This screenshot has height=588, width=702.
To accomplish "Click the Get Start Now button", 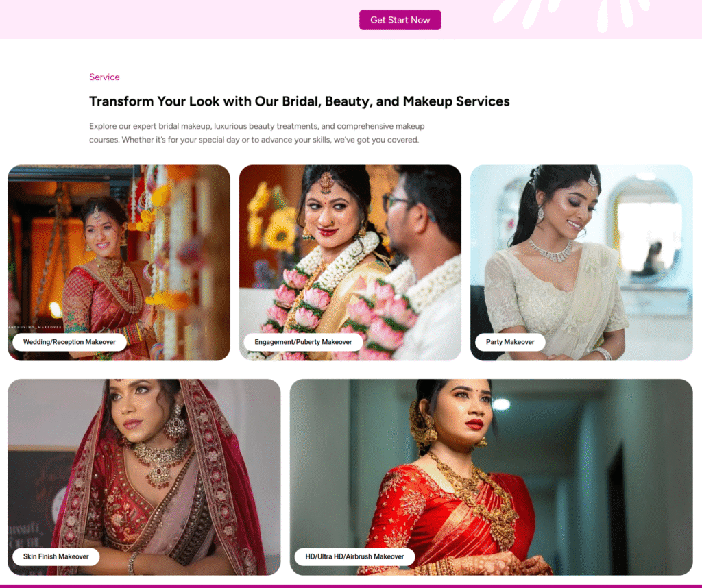I will pos(400,20).
